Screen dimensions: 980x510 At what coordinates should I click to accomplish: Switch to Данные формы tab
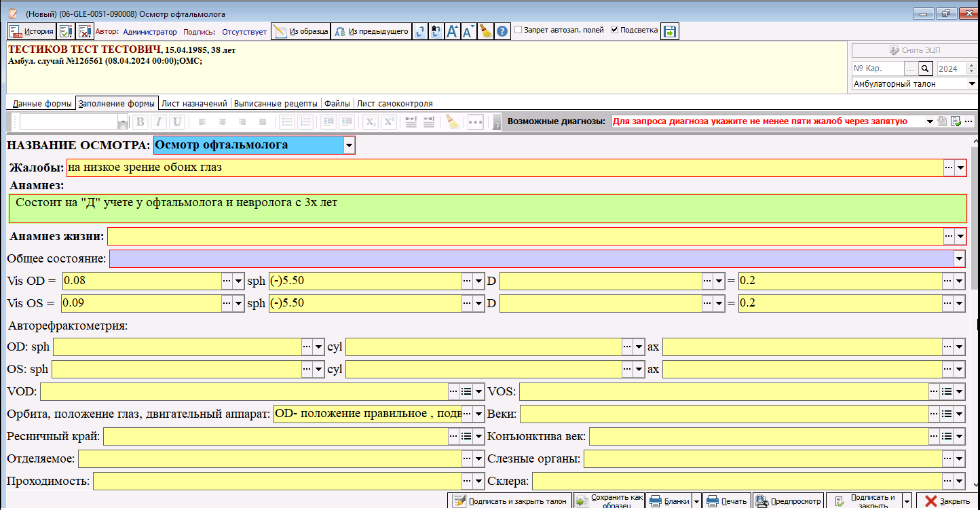pos(42,104)
